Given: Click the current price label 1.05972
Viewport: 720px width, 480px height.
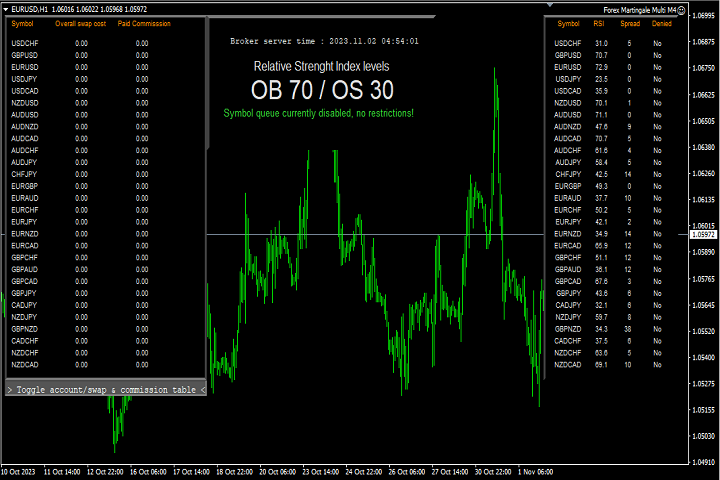Looking at the screenshot, I should (x=703, y=235).
